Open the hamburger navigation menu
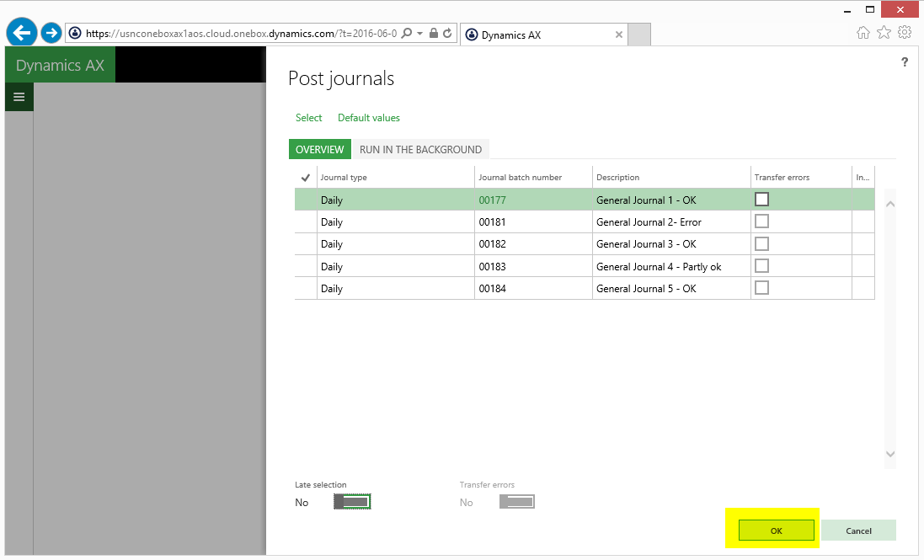924x560 pixels. 19,97
